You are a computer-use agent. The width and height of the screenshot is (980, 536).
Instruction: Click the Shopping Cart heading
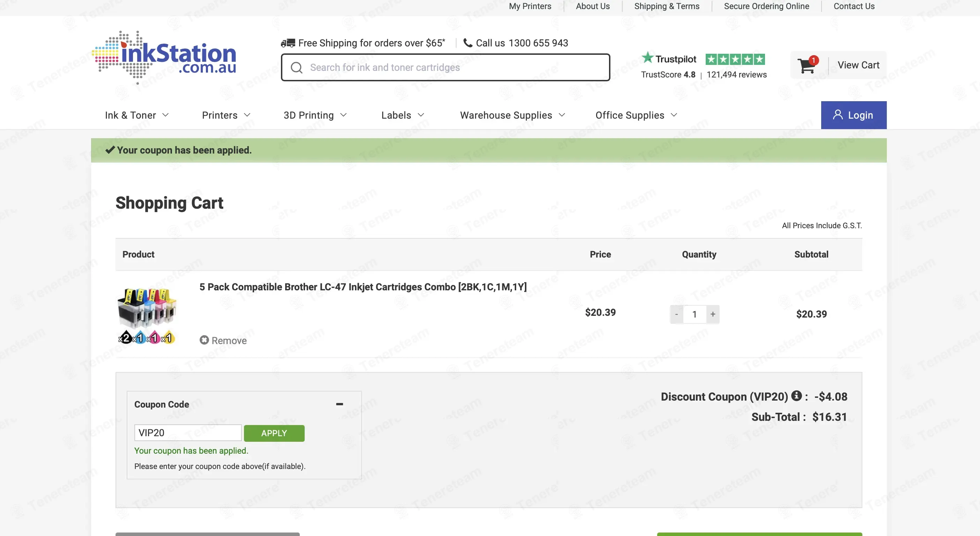(169, 203)
